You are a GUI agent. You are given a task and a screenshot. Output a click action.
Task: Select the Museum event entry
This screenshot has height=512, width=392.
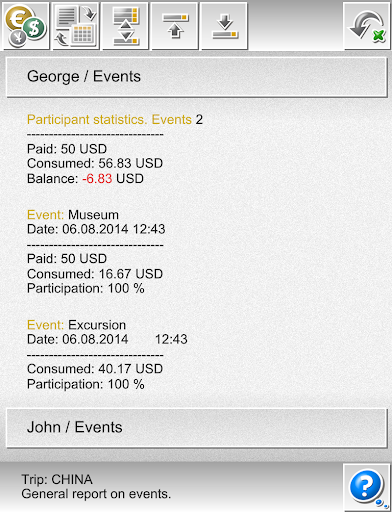point(73,215)
